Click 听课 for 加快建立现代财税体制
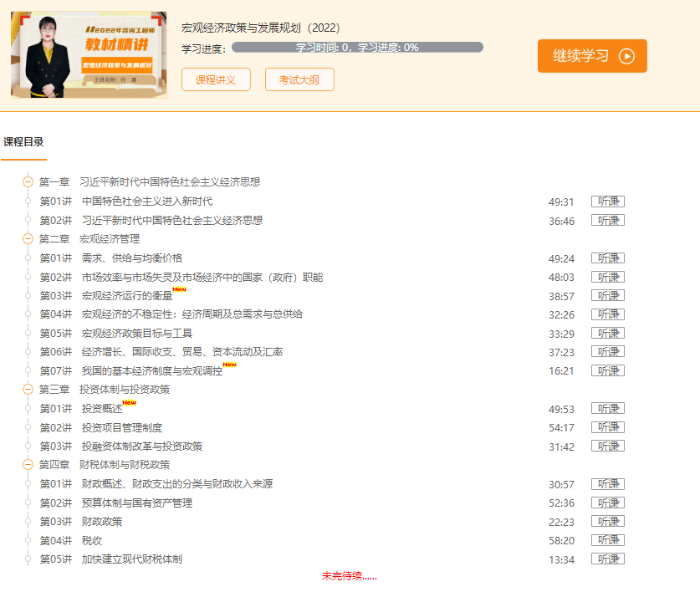The width and height of the screenshot is (700, 592). tap(607, 559)
